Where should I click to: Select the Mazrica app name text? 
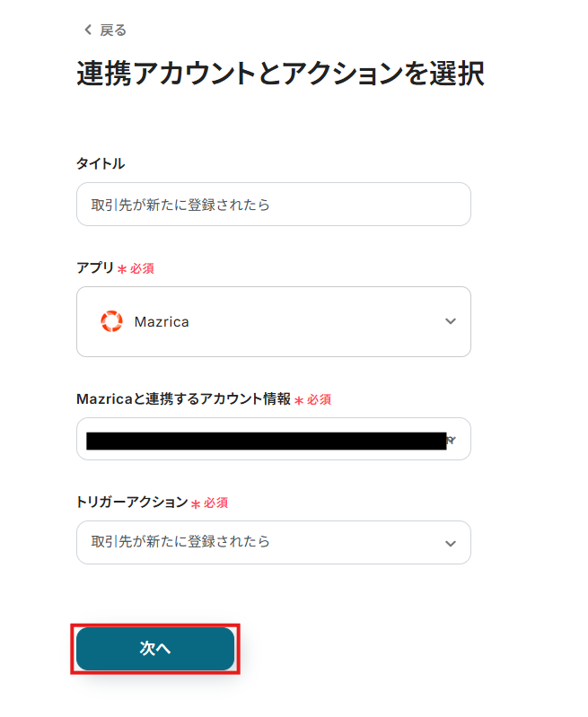click(x=162, y=322)
